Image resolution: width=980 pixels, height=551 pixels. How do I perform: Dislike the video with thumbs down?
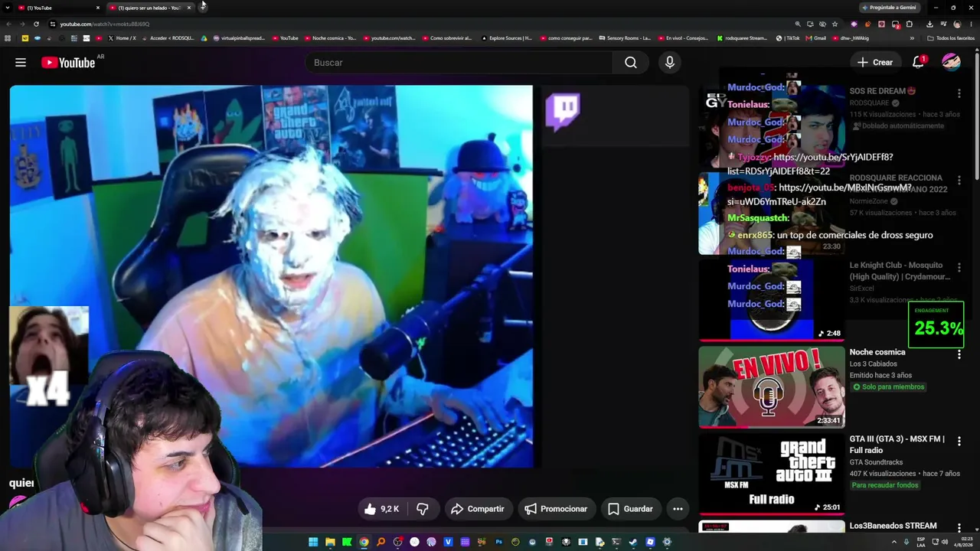coord(423,509)
